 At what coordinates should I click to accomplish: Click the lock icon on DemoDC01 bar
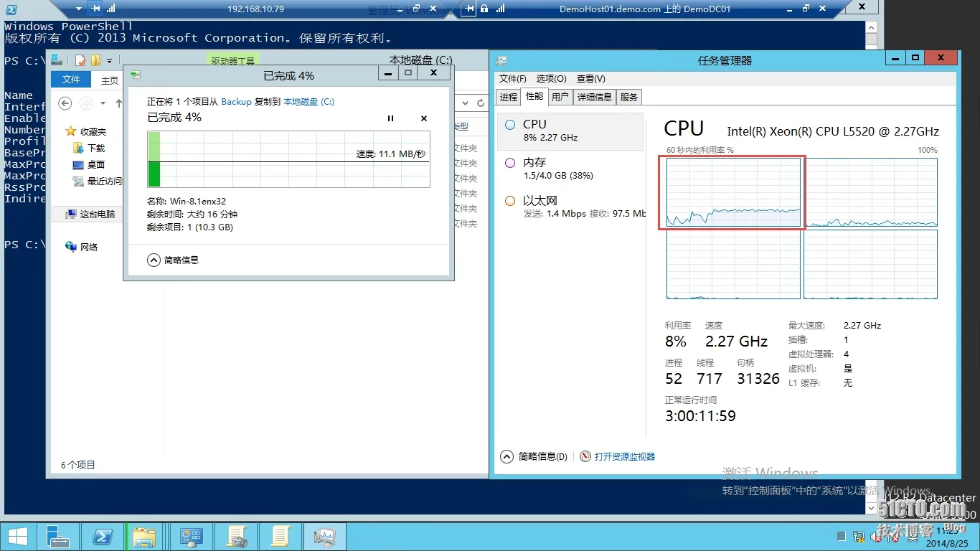click(485, 8)
